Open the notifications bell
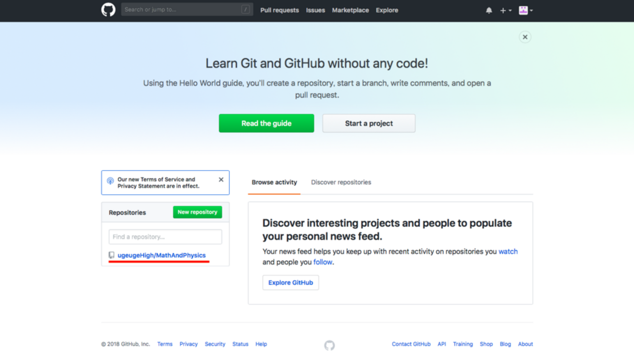This screenshot has width=634, height=364. tap(489, 10)
